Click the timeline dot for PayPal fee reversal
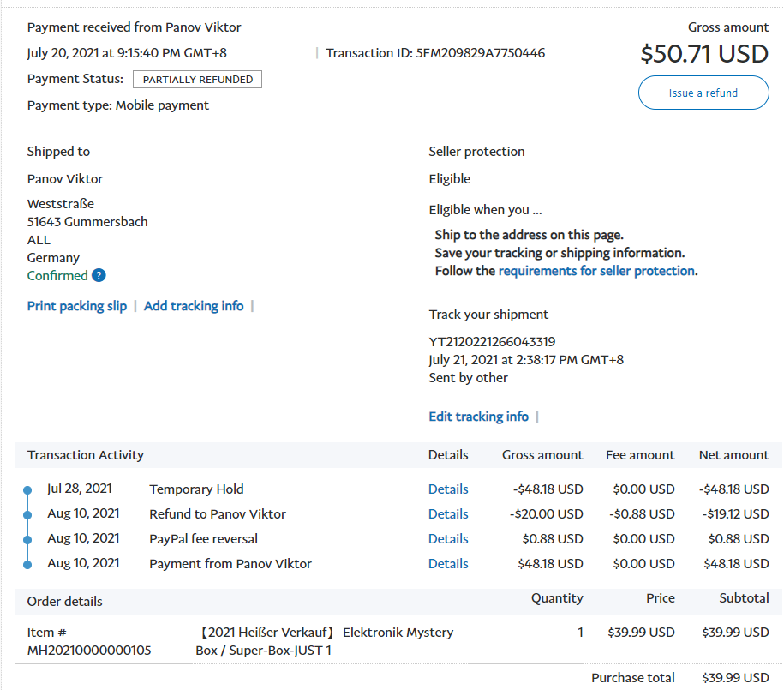This screenshot has width=784, height=690. coord(27,540)
